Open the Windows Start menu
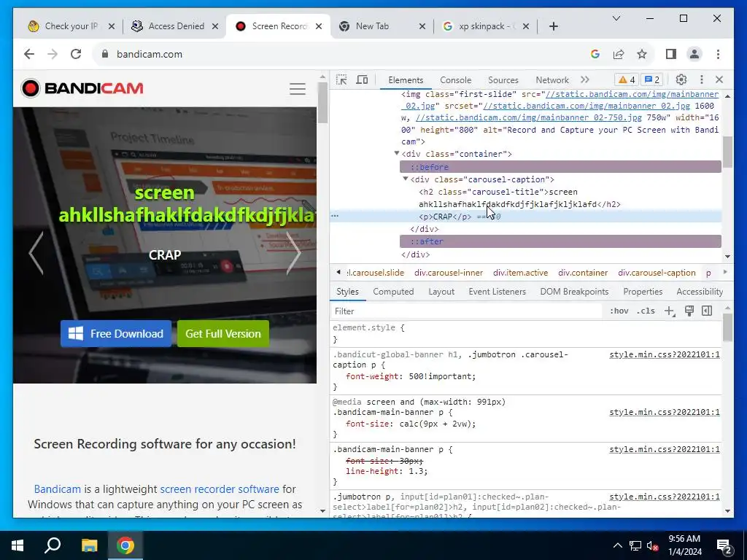The width and height of the screenshot is (747, 560). click(x=18, y=545)
